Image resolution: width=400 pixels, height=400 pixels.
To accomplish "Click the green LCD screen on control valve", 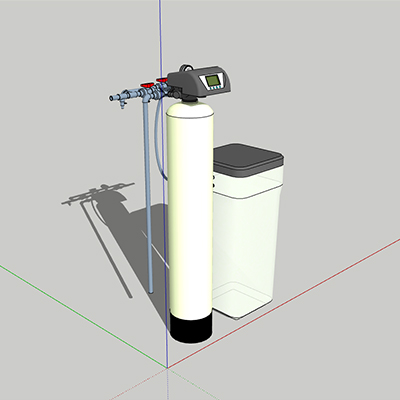I will click(212, 80).
